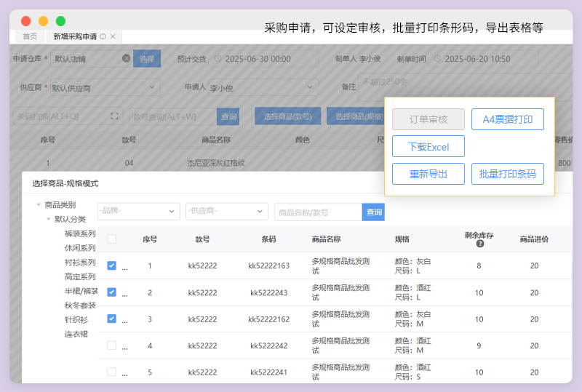Image resolution: width=582 pixels, height=392 pixels.
Task: Click the 预计交货 date field 2025-06-30 00:00
Action: coord(263,59)
